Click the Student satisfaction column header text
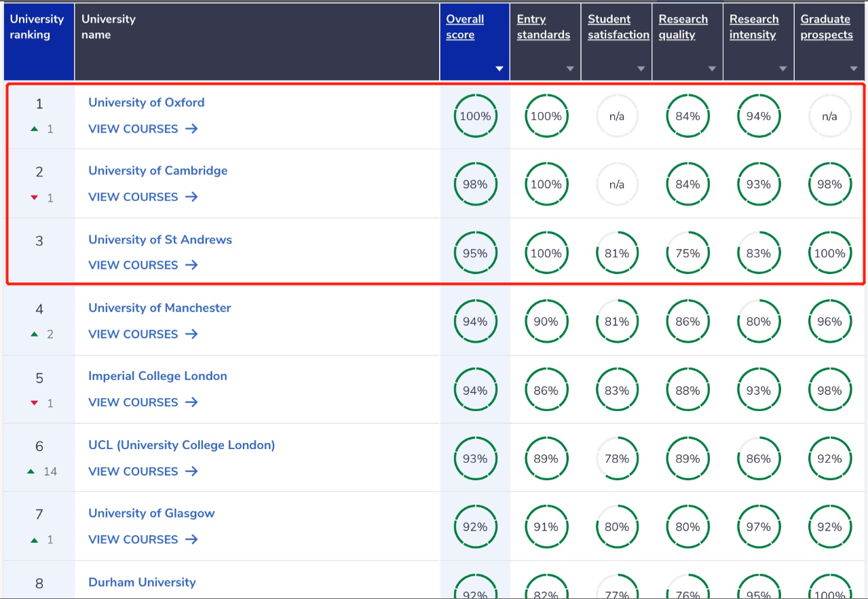 point(619,27)
